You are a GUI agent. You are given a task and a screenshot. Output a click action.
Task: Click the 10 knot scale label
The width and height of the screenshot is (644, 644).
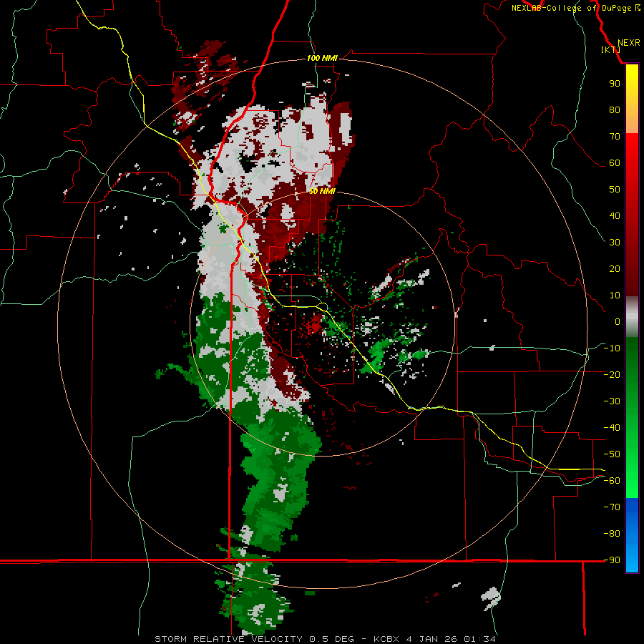point(615,296)
